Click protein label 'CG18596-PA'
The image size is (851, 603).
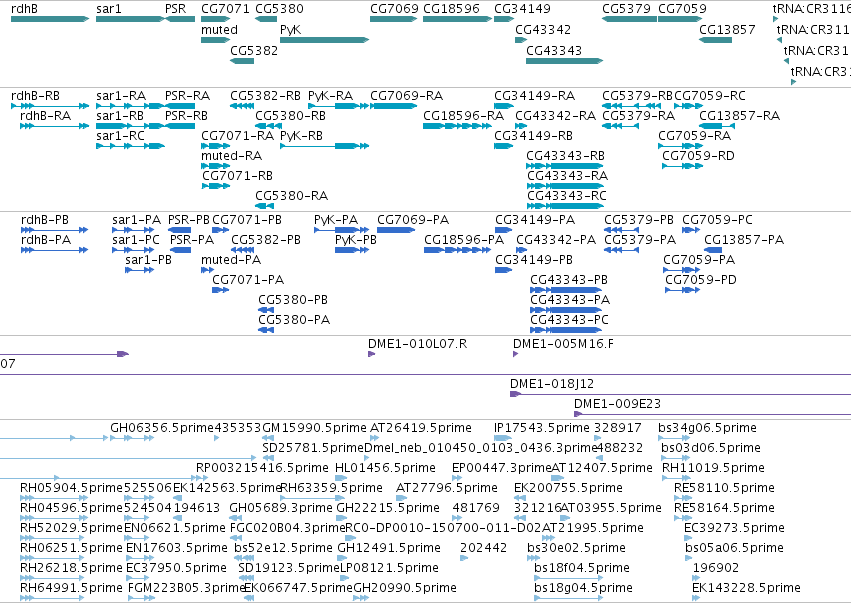tap(464, 240)
